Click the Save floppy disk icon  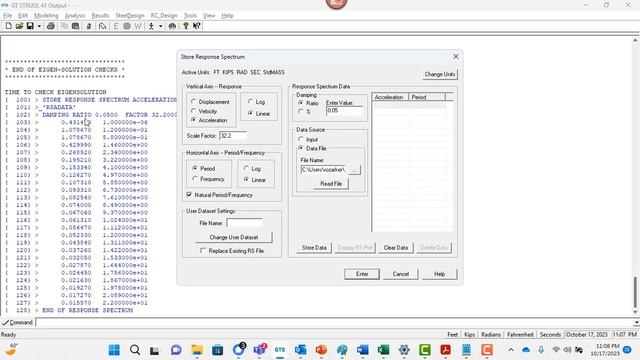tap(30, 26)
